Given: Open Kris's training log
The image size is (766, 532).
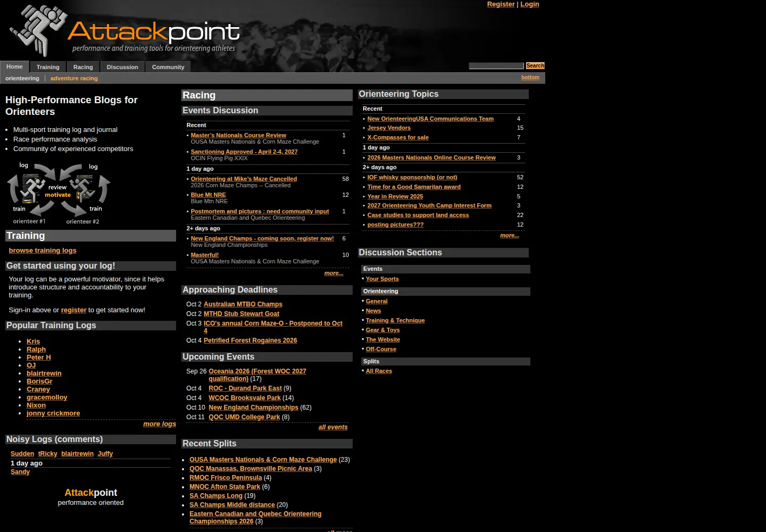Looking at the screenshot, I should 33,342.
